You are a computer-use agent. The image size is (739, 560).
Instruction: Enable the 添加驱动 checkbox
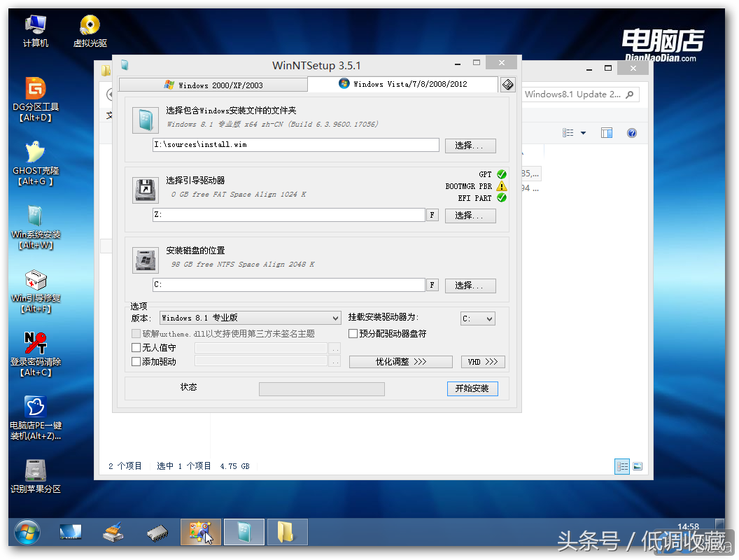point(136,361)
